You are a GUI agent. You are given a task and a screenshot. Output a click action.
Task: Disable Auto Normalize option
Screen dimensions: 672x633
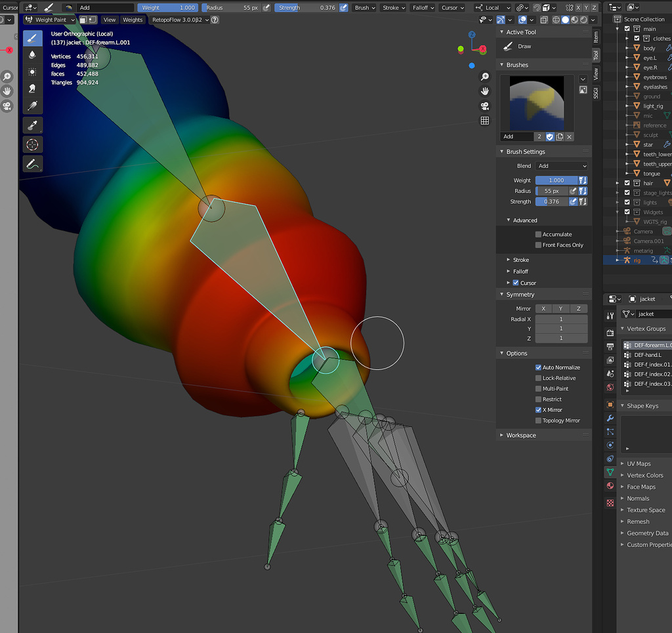coord(538,367)
